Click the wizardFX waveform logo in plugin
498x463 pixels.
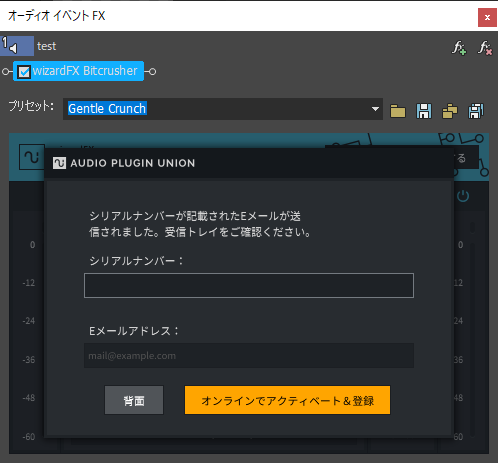click(32, 157)
